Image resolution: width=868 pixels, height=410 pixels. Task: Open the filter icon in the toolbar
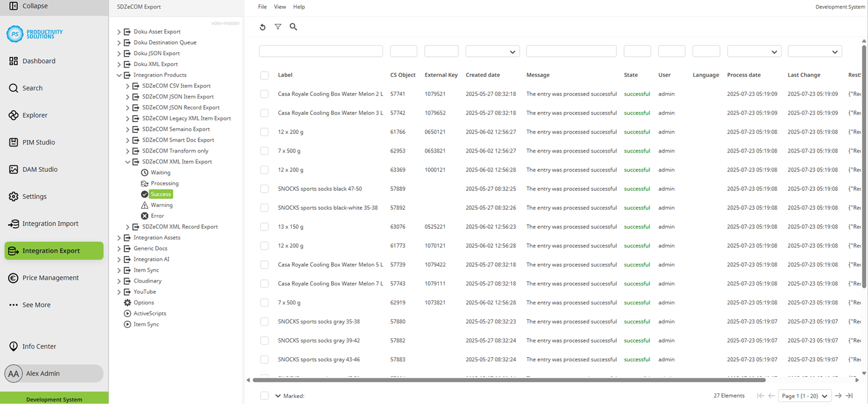(278, 26)
